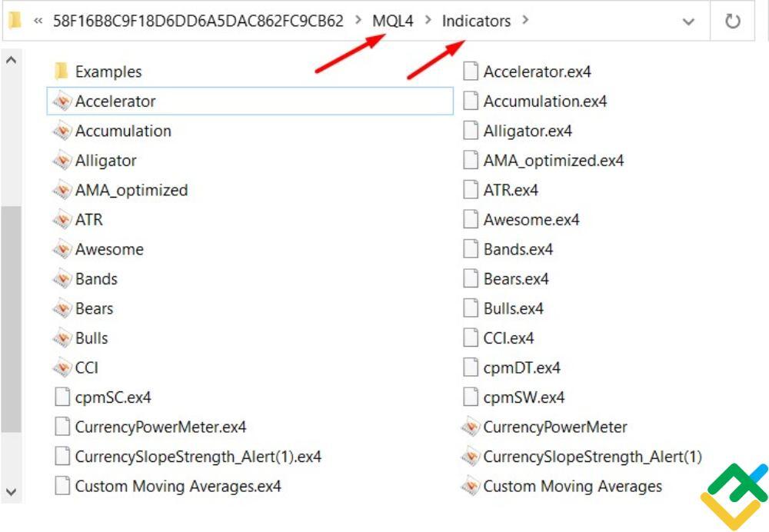The height and width of the screenshot is (532, 769).
Task: Select the Alligator file name text
Action: tap(106, 161)
